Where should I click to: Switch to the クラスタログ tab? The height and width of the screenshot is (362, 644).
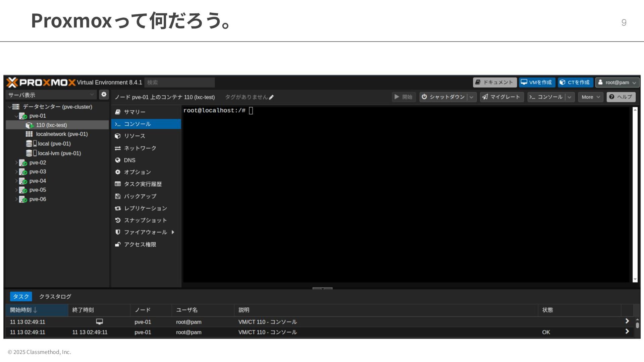(55, 297)
